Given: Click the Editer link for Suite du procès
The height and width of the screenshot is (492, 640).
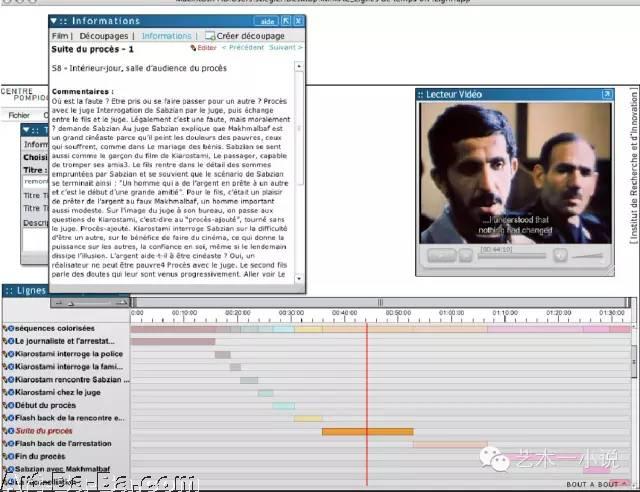Looking at the screenshot, I should (x=204, y=48).
